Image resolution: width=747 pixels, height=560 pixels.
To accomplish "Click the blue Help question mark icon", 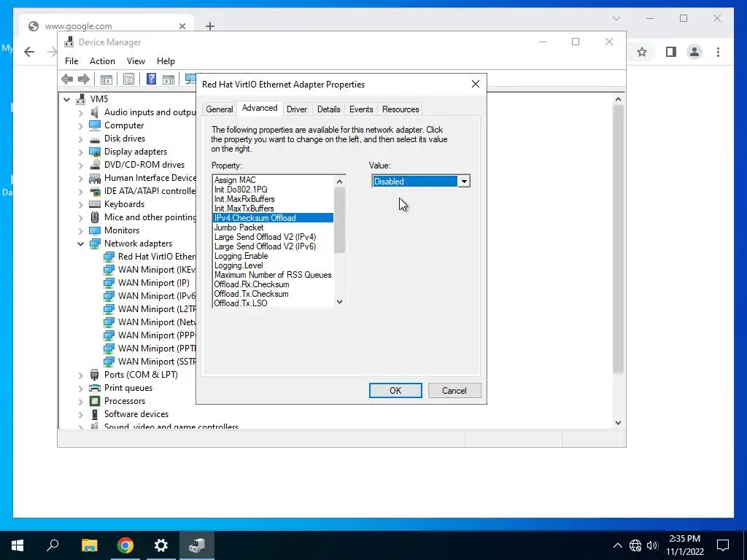I will pyautogui.click(x=151, y=79).
